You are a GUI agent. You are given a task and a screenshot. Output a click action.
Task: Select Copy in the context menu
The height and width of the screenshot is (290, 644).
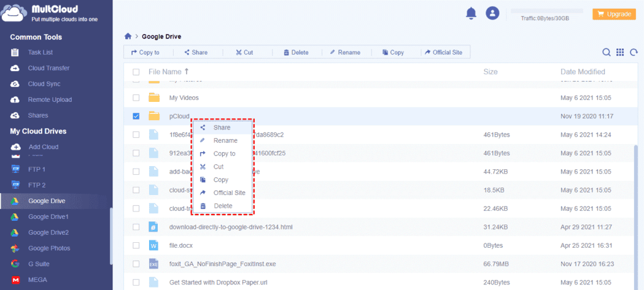coord(222,180)
